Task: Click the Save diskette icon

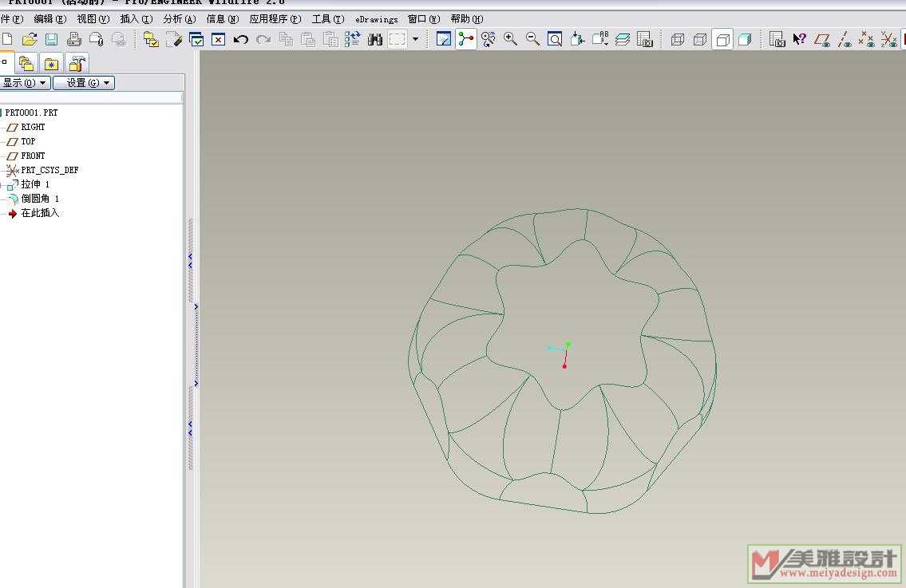Action: point(51,39)
